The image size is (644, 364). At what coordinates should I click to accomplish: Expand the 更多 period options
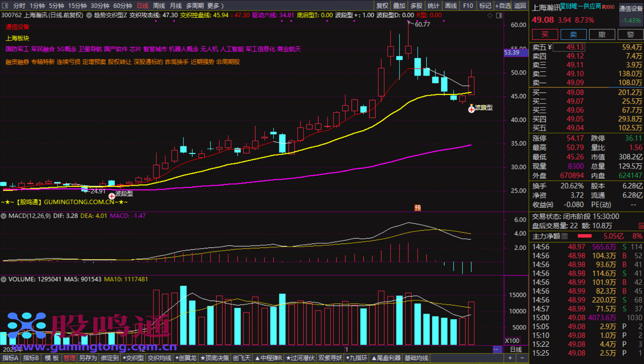215,6
